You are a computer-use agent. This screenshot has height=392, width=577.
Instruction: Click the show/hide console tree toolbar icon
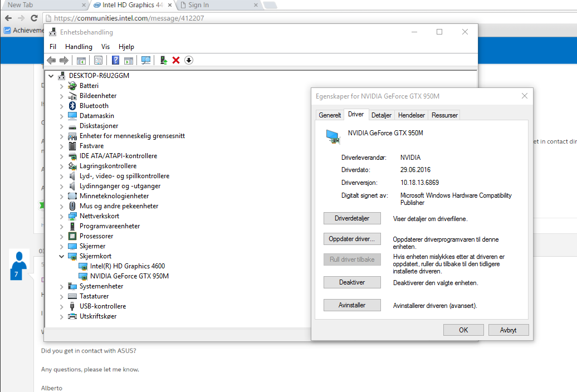tap(81, 60)
